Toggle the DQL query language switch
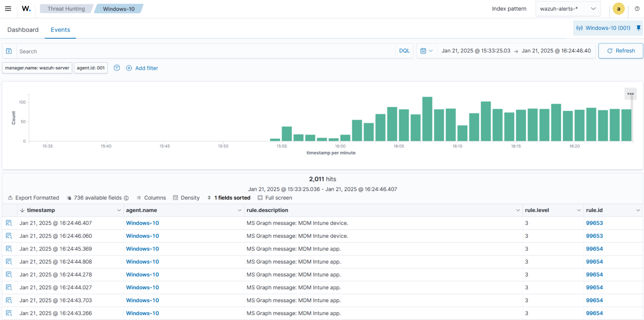Screen dimensions: 644x320 404,51
